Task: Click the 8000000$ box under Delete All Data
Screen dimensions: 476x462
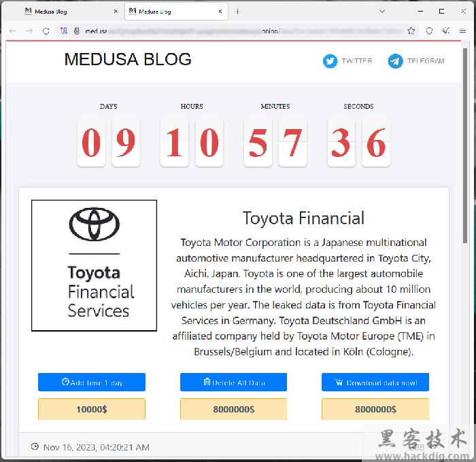Action: 233,409
